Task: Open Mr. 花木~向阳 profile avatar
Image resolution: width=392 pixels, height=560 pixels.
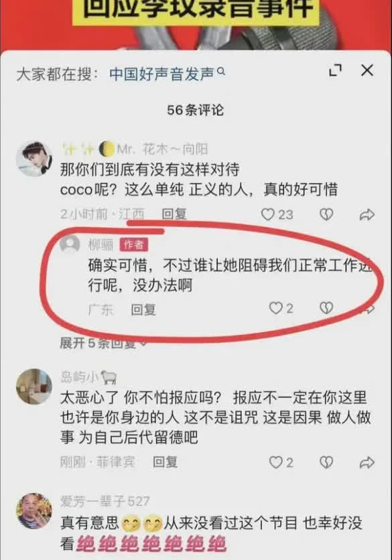Action: 34,159
